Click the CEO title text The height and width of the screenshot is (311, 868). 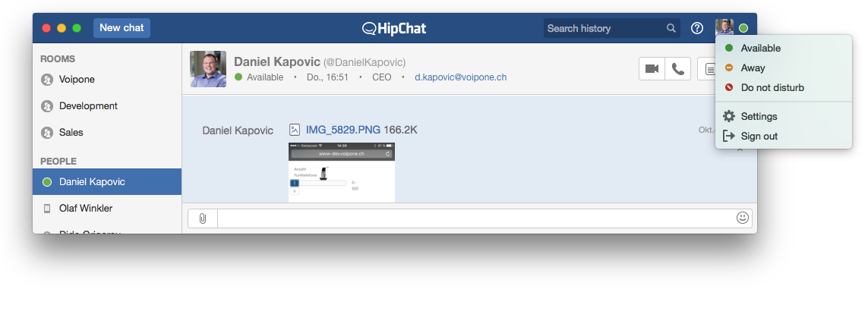click(381, 77)
